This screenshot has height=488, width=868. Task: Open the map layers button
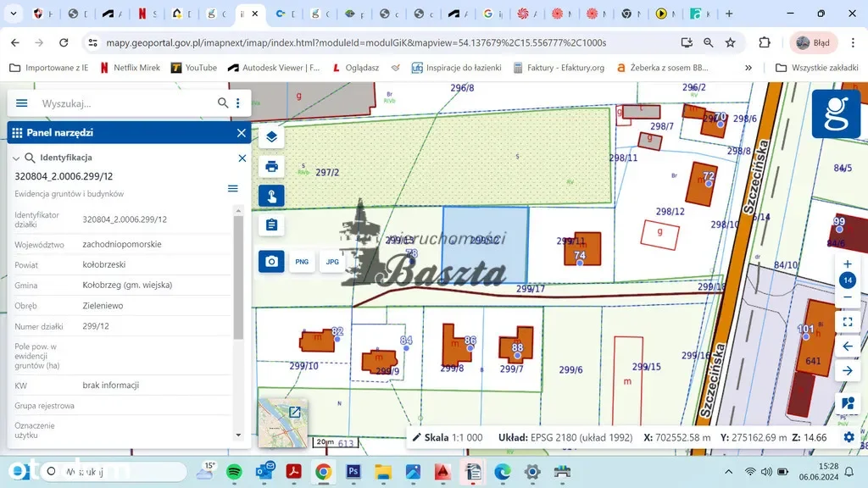click(x=271, y=136)
